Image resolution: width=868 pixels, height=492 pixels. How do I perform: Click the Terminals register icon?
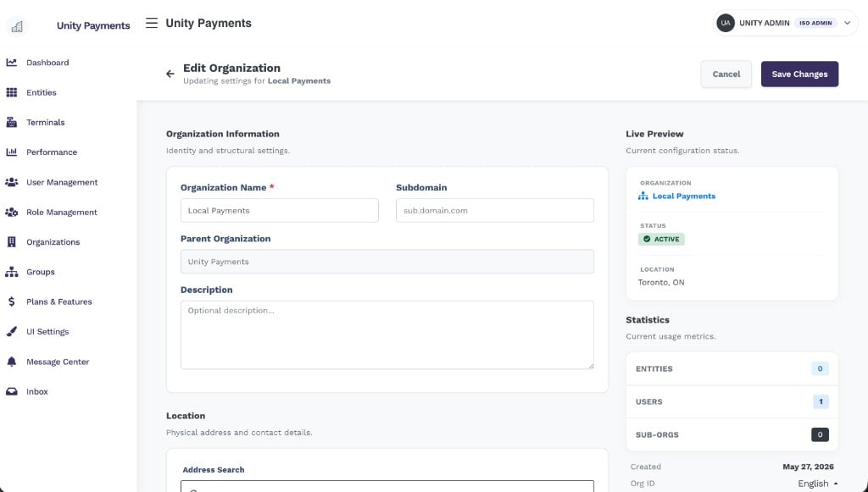coord(12,122)
